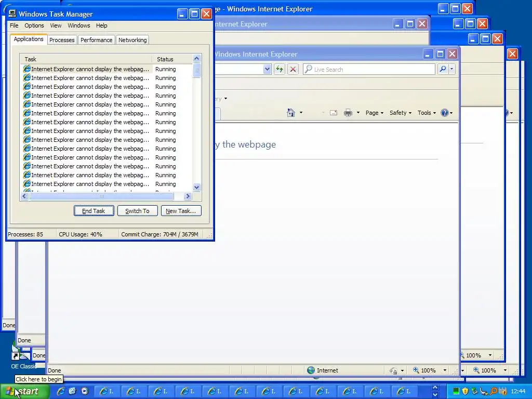Click the "Processes: 85" status text

25,234
